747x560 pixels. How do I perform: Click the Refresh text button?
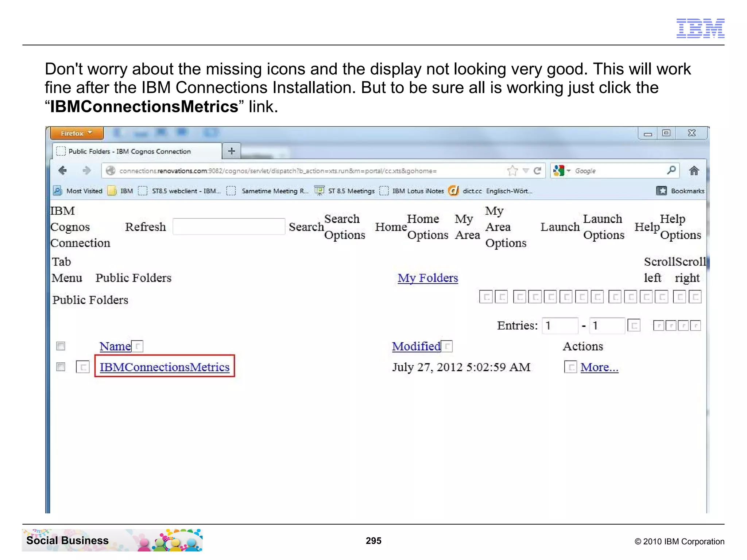point(146,227)
